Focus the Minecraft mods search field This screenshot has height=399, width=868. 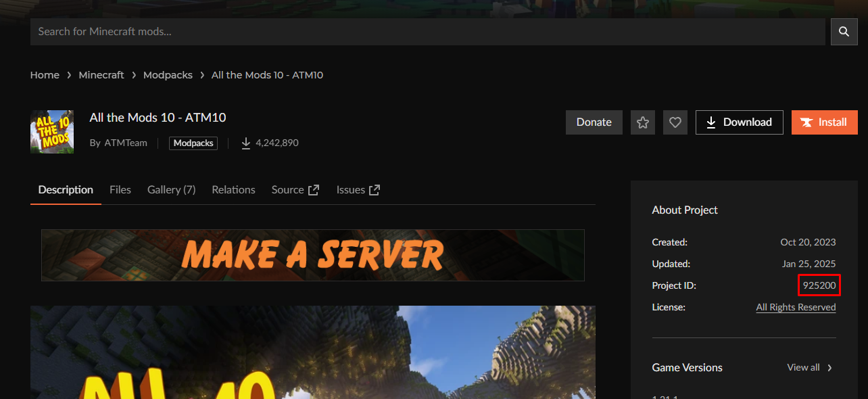(x=427, y=32)
